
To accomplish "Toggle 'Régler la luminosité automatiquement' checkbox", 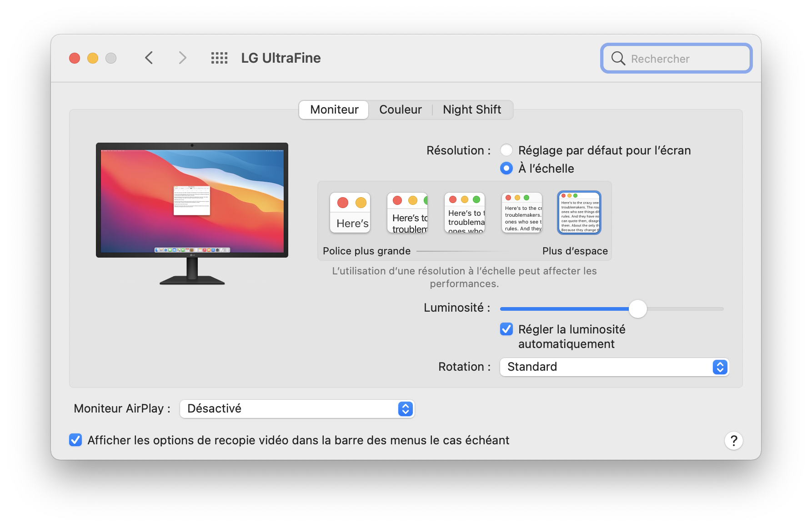I will coord(506,329).
